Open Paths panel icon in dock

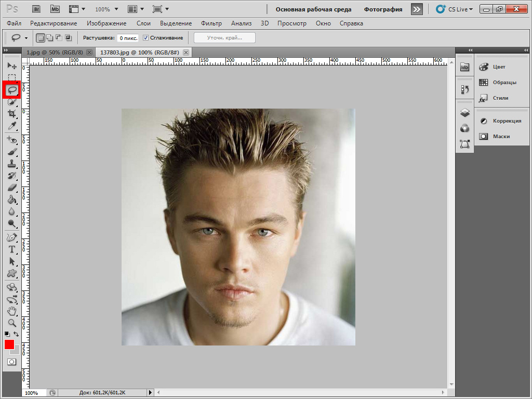coord(464,144)
